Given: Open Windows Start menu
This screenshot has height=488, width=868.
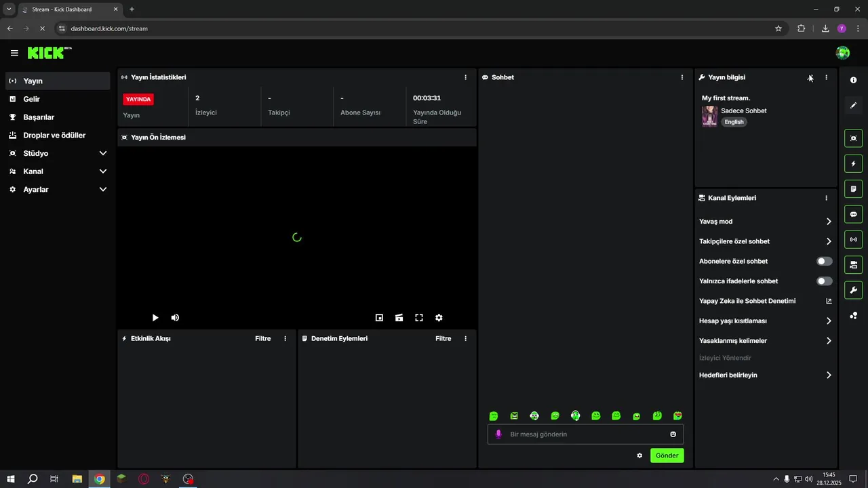Looking at the screenshot, I should [x=11, y=479].
